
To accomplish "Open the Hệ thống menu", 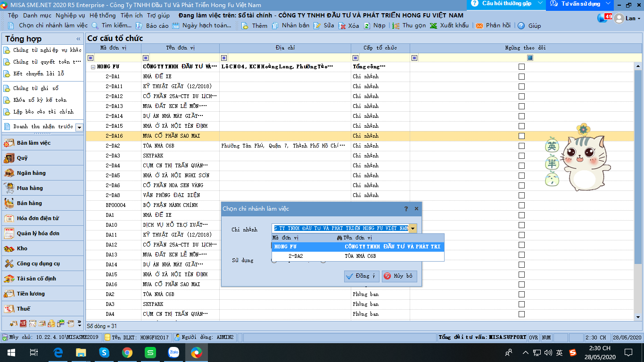I will coord(102,16).
